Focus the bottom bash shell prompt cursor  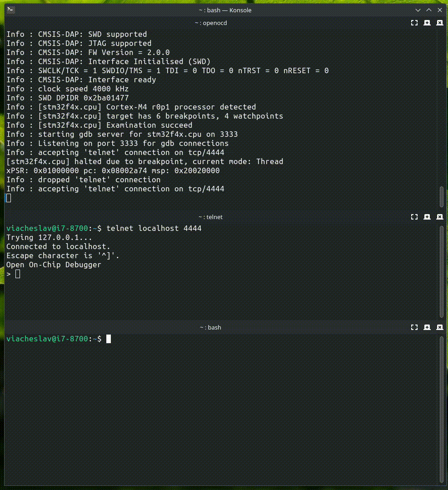pyautogui.click(x=109, y=339)
